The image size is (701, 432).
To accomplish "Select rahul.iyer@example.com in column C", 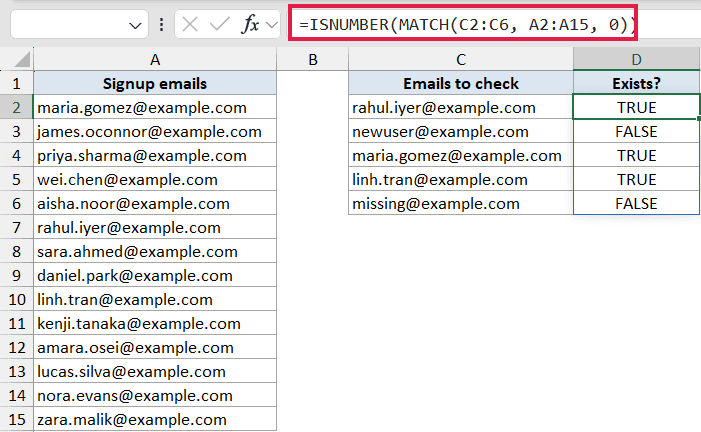I will (x=461, y=107).
